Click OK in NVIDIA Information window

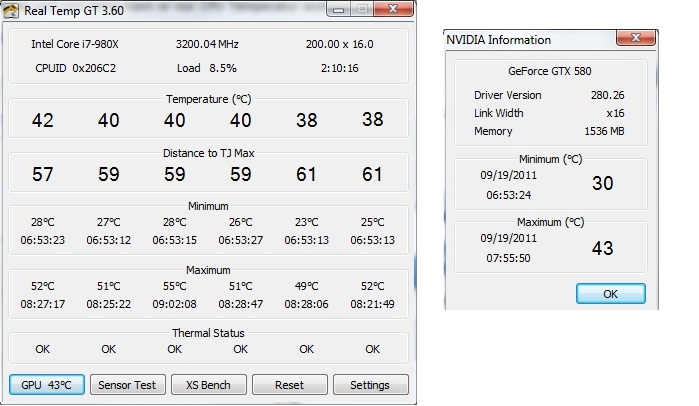point(610,294)
